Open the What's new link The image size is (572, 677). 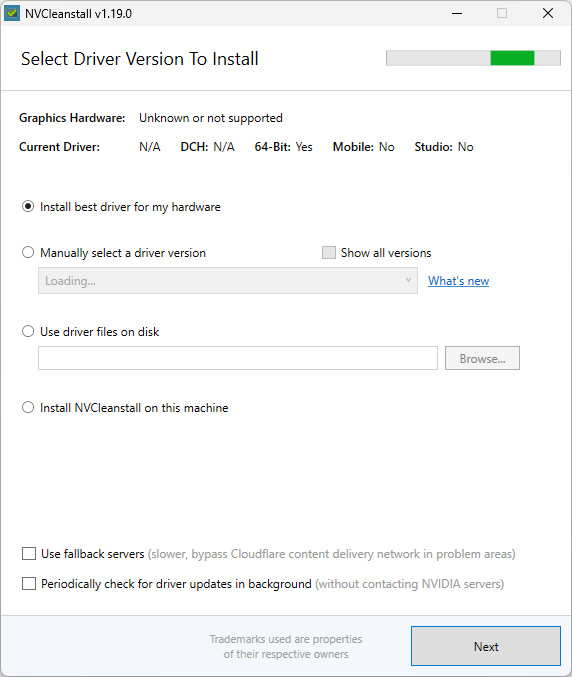tap(458, 281)
